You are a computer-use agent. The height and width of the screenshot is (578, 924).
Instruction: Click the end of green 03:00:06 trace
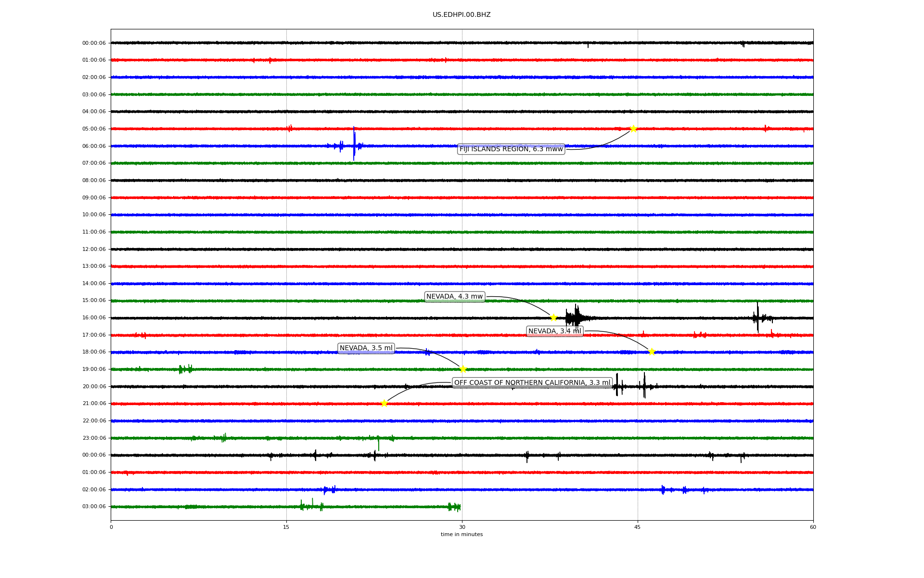coord(460,507)
